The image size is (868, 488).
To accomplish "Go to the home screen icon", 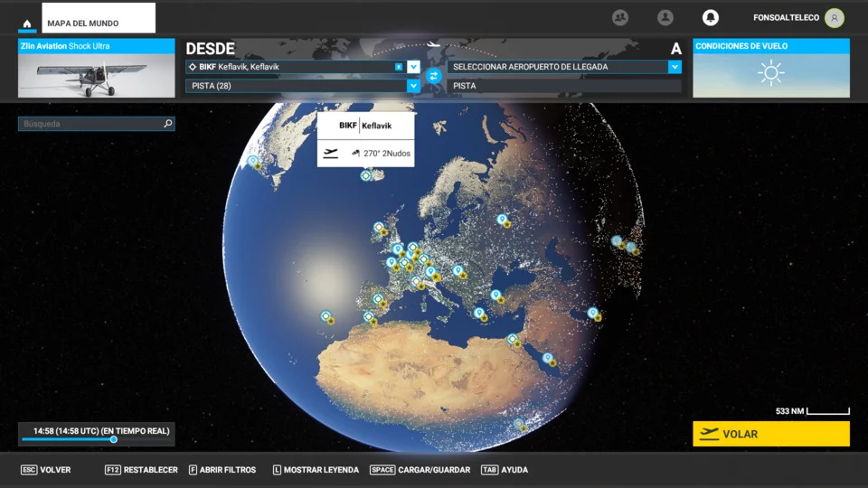I will click(x=26, y=23).
